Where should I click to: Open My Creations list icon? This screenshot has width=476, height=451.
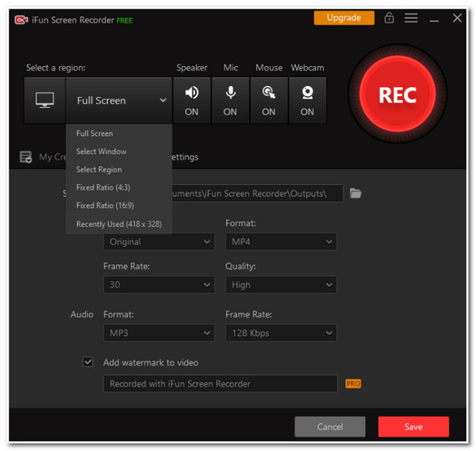(x=26, y=156)
